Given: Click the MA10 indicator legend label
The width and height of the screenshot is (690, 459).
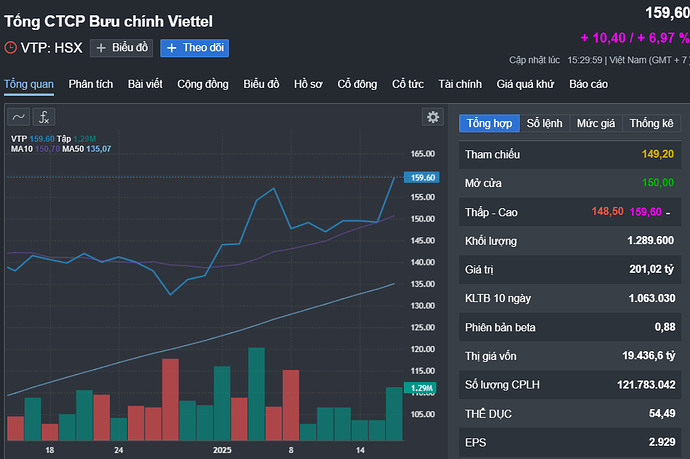Looking at the screenshot, I should tap(22, 149).
